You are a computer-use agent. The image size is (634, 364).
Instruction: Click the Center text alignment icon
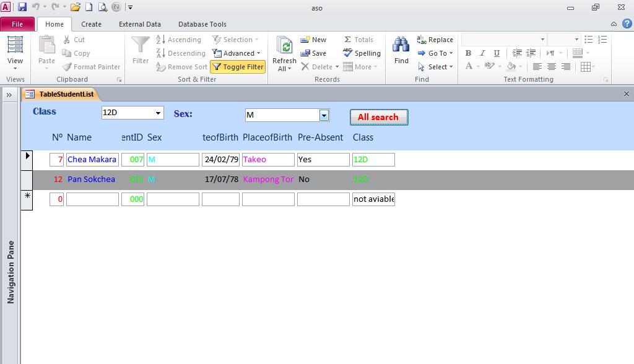(552, 67)
